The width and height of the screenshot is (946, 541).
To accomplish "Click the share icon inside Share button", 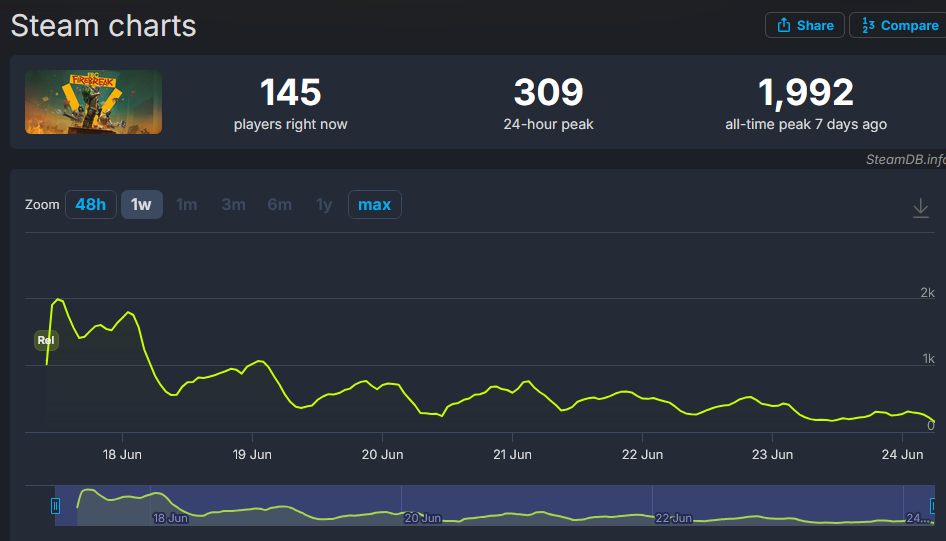I will [x=784, y=25].
